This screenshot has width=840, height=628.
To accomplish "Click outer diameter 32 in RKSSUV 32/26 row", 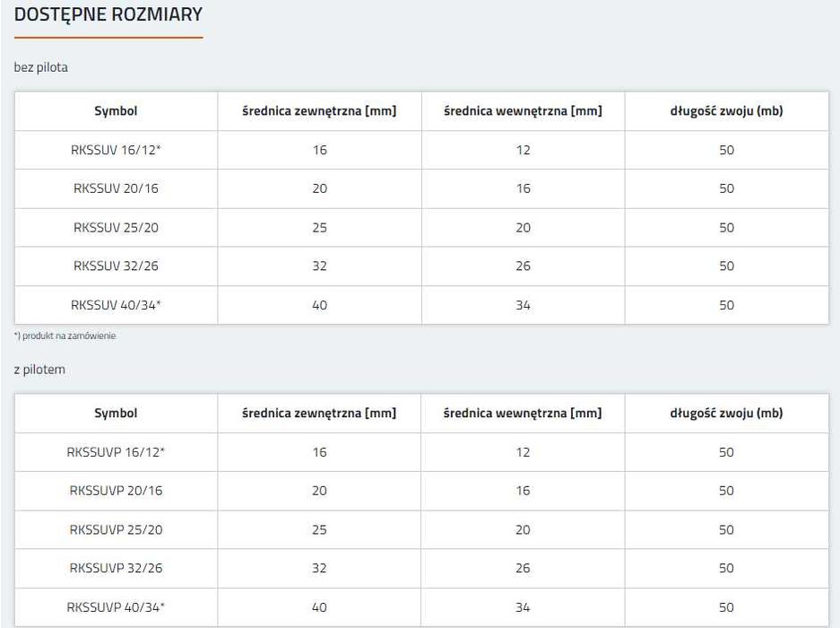I will [x=319, y=266].
